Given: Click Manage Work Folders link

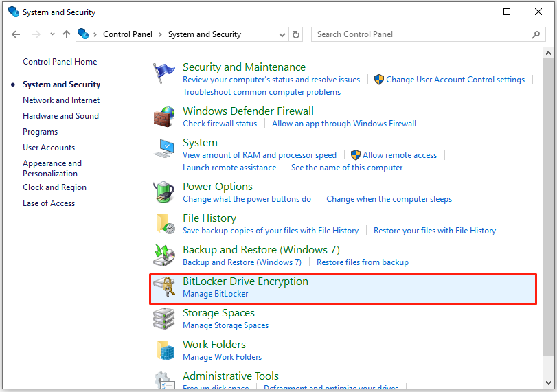Looking at the screenshot, I should pos(222,357).
